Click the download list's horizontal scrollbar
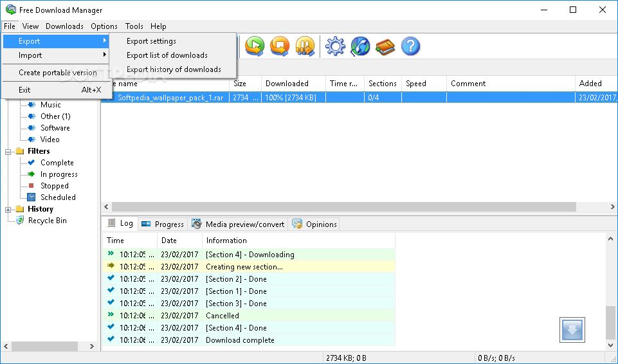 [343, 206]
